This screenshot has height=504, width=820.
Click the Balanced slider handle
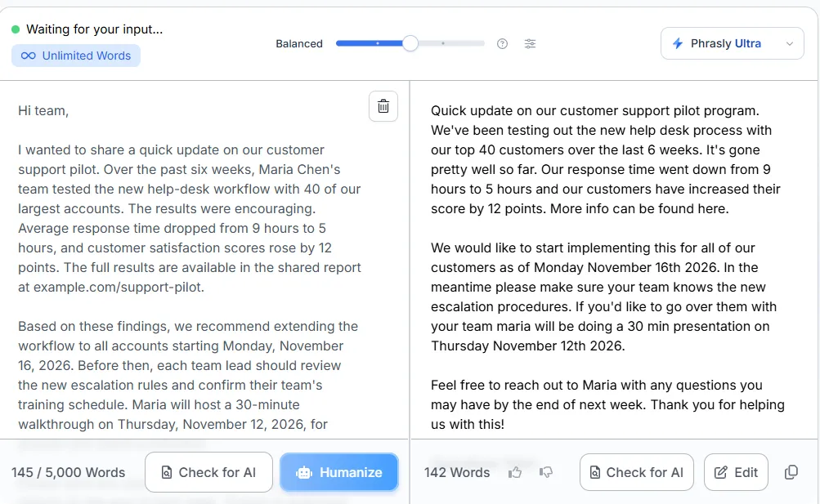tap(410, 43)
